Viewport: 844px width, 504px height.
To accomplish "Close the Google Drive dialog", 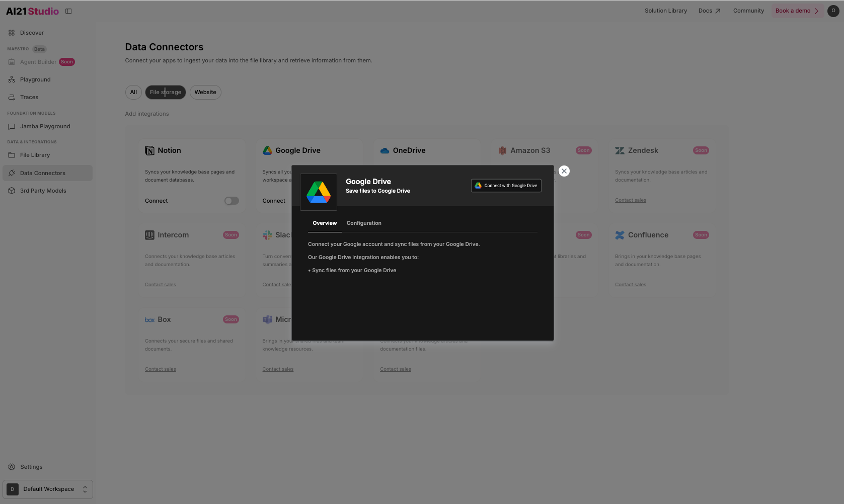I will pos(564,171).
